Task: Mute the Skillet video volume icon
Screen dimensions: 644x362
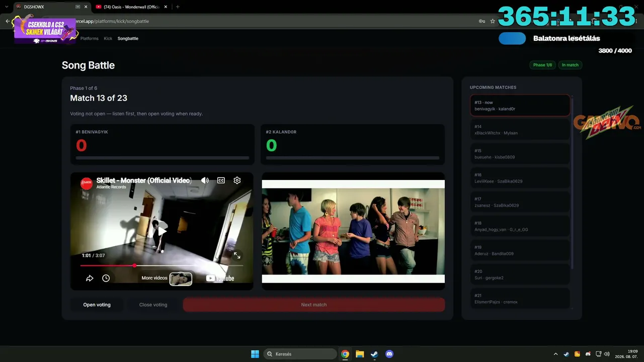Action: pos(205,180)
